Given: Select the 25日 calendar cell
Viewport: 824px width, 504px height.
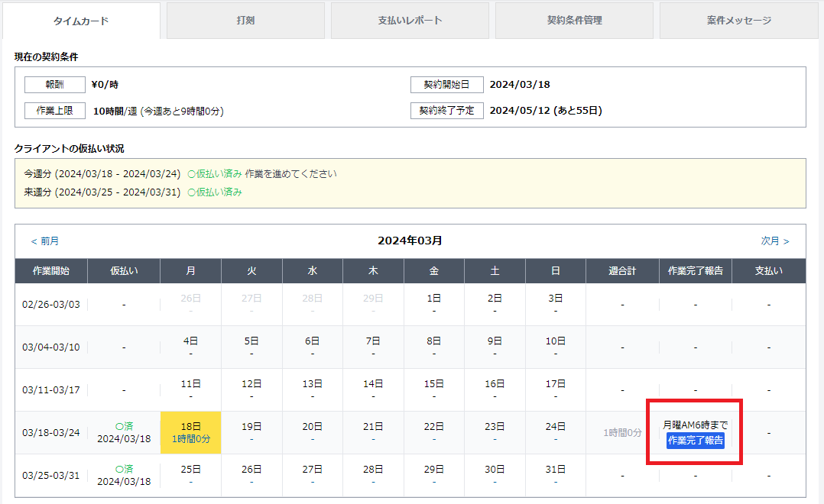Looking at the screenshot, I should tap(191, 469).
